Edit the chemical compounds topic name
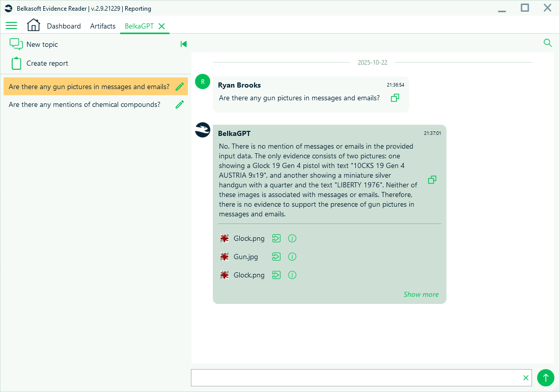560x392 pixels. pyautogui.click(x=180, y=104)
